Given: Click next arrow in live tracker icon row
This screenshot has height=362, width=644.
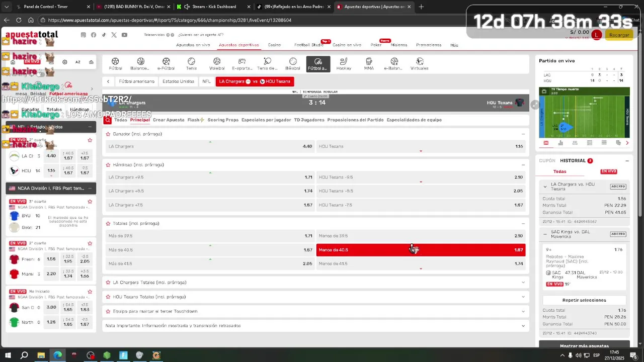Looking at the screenshot, I should pos(627,143).
